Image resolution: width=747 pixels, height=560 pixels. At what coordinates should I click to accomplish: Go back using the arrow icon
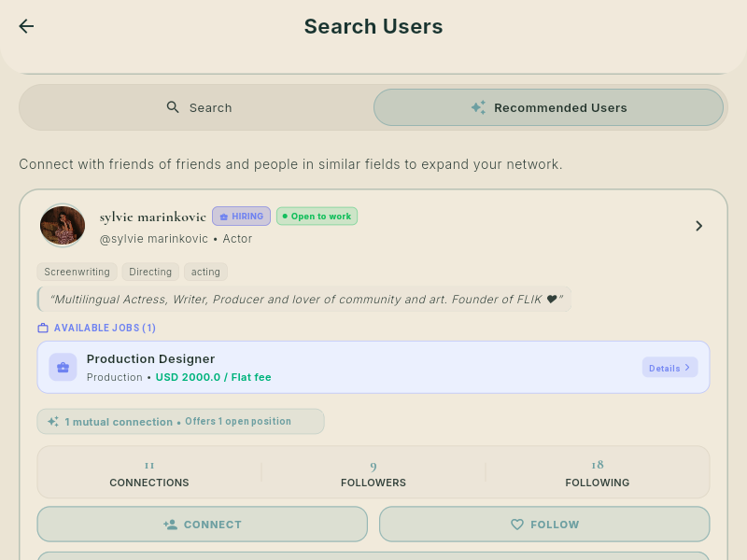26,26
